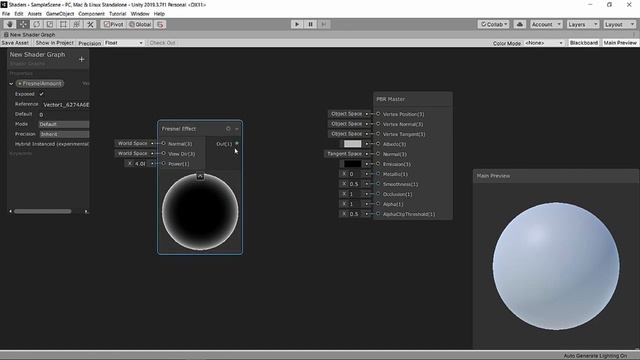Toggle Global handle rotation
640x360 pixels.
(140, 24)
